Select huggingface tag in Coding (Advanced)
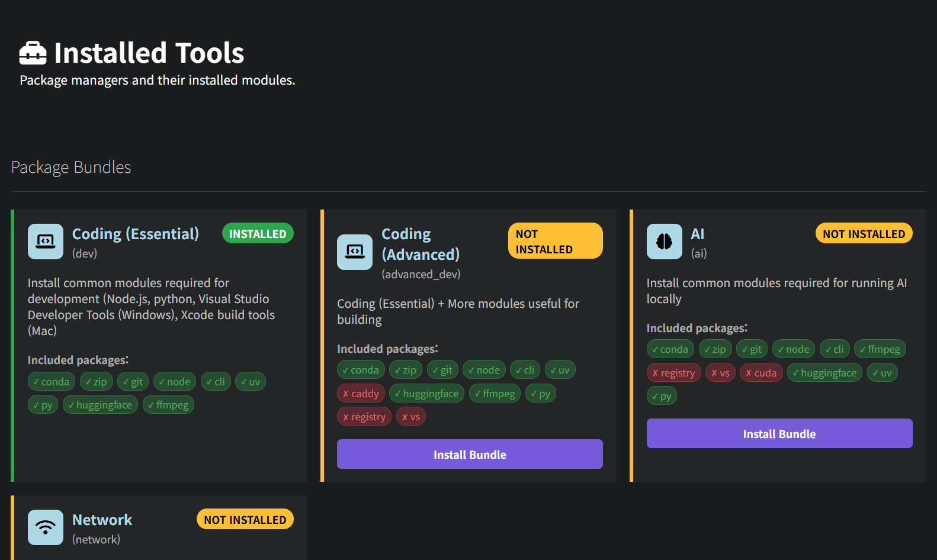Screen dimensions: 937x560 tap(427, 394)
